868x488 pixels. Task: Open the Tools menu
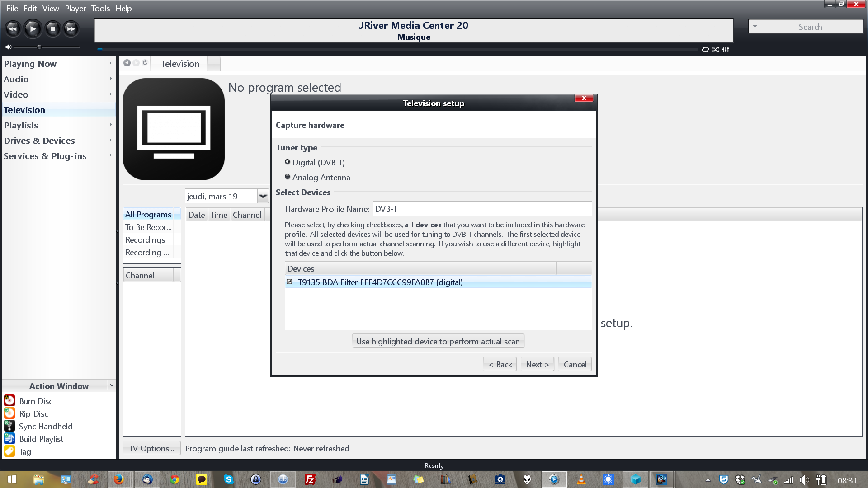click(100, 8)
